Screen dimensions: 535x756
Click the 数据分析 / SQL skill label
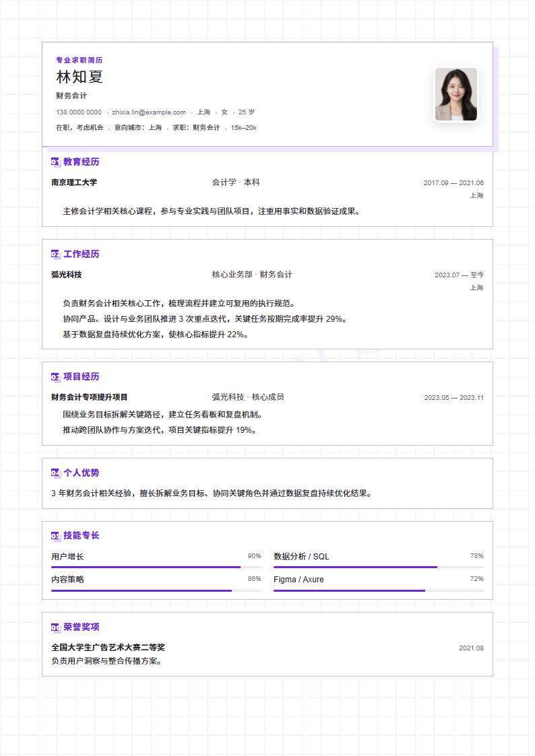pyautogui.click(x=301, y=556)
